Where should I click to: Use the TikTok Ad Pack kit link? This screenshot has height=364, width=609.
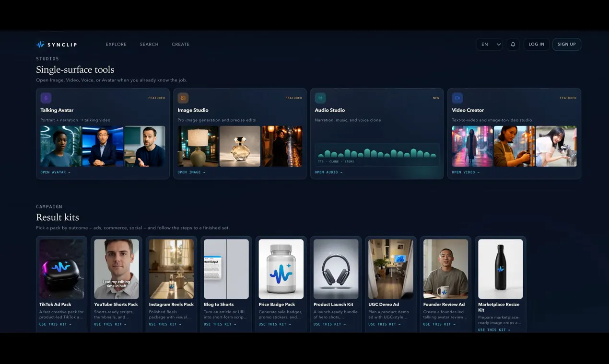pos(56,324)
